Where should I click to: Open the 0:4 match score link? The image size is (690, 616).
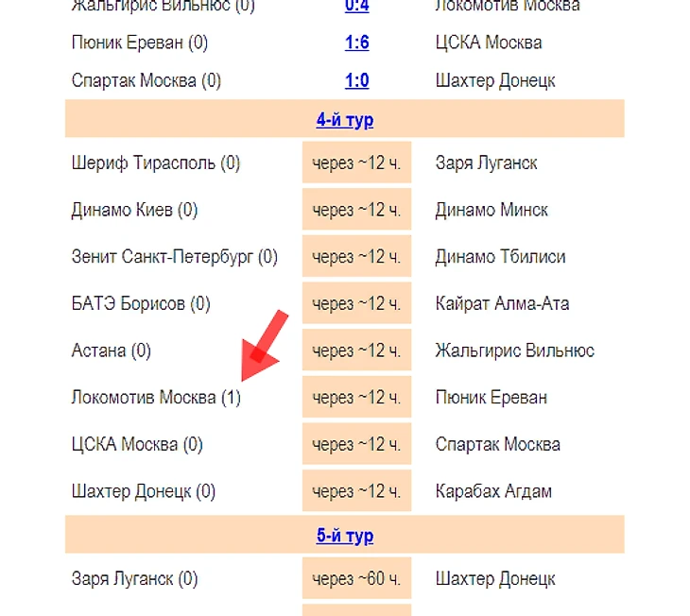[x=356, y=6]
